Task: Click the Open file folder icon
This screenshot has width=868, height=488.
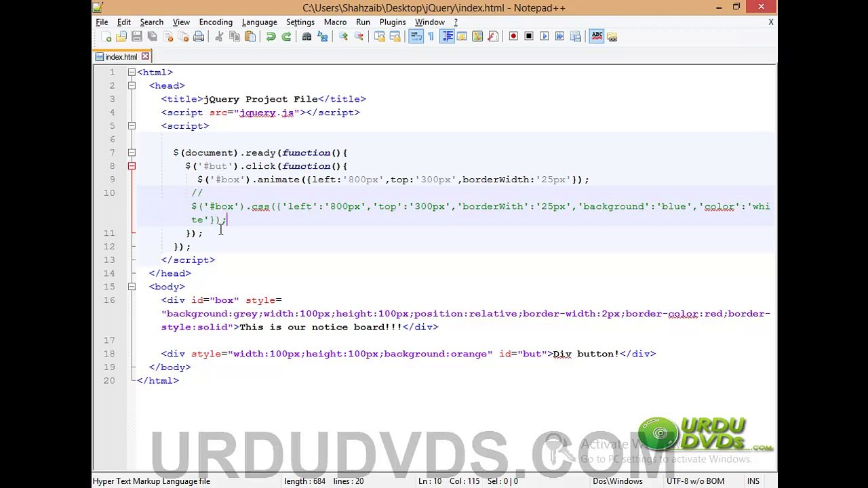Action: point(121,37)
